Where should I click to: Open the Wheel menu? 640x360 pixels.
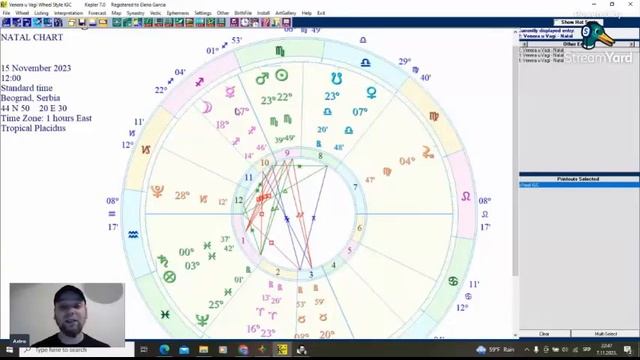(x=22, y=13)
